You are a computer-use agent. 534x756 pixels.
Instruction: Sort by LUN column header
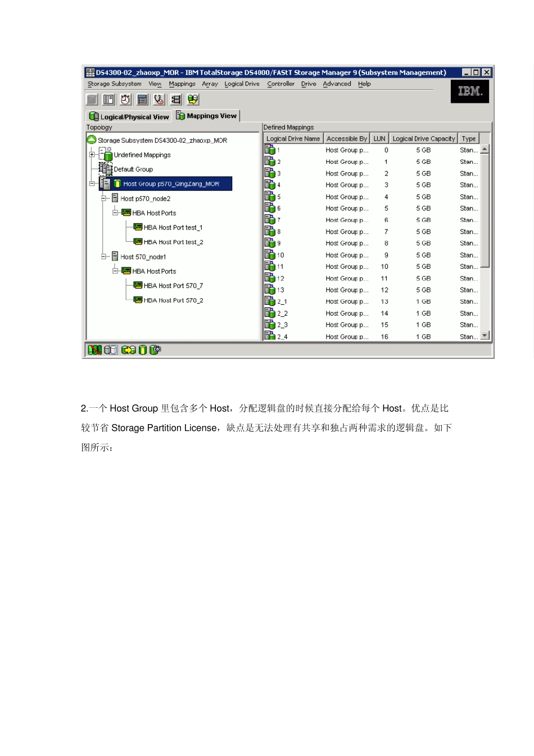pos(379,138)
